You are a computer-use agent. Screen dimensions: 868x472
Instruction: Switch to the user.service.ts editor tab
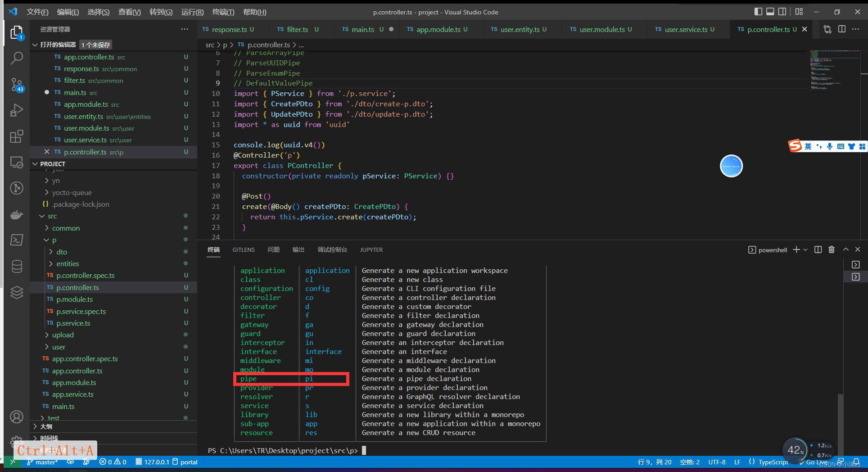point(686,29)
